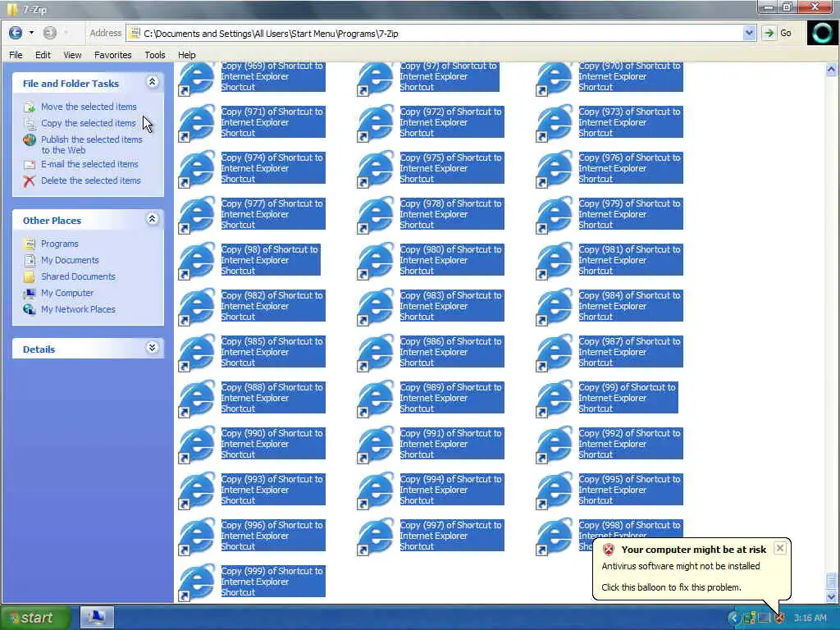Viewport: 840px width, 630px height.
Task: Click the Copy (977) of Shortcut label
Action: (272, 214)
